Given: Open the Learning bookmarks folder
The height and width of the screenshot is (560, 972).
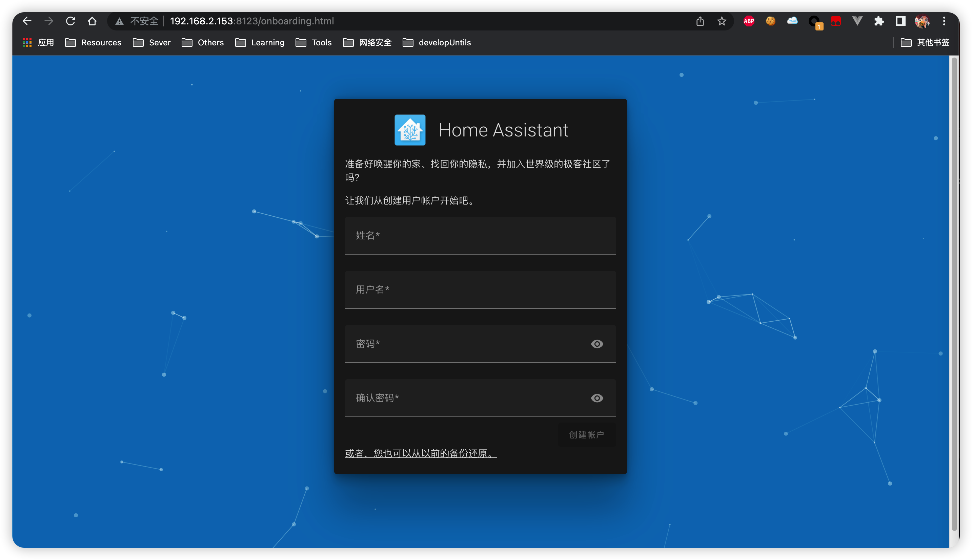Looking at the screenshot, I should 268,43.
